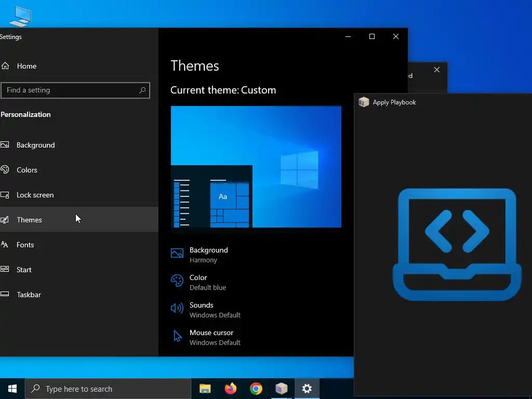Viewport: 532px width, 399px height.
Task: Click the magnifier icon in Find a setting
Action: click(142, 90)
